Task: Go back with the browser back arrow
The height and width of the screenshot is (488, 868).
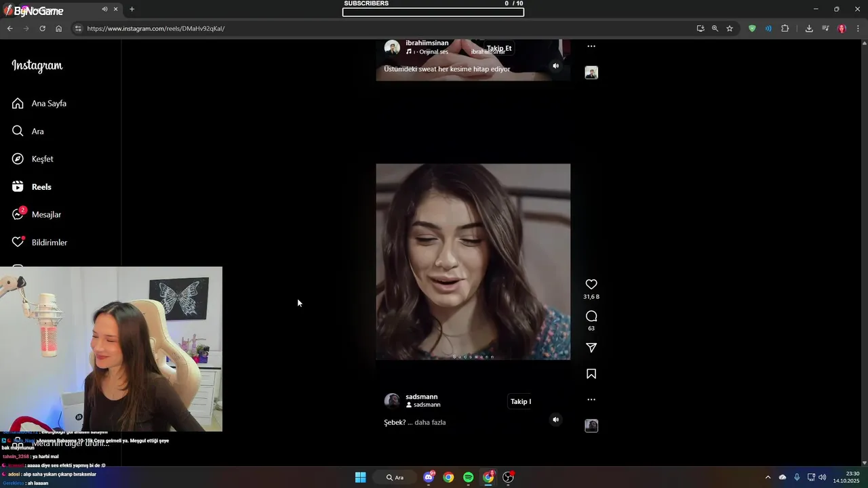Action: (x=9, y=28)
